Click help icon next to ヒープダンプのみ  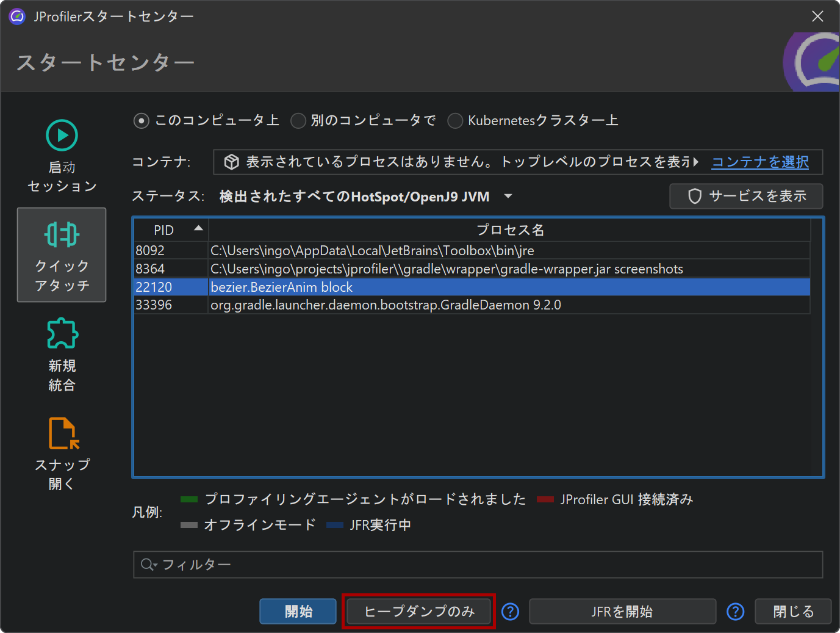pyautogui.click(x=510, y=612)
